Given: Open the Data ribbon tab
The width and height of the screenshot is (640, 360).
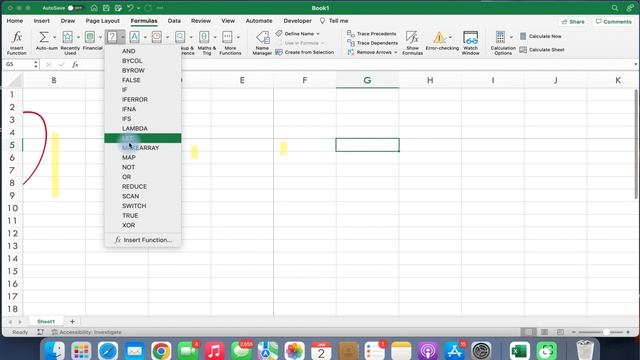Looking at the screenshot, I should [x=174, y=21].
